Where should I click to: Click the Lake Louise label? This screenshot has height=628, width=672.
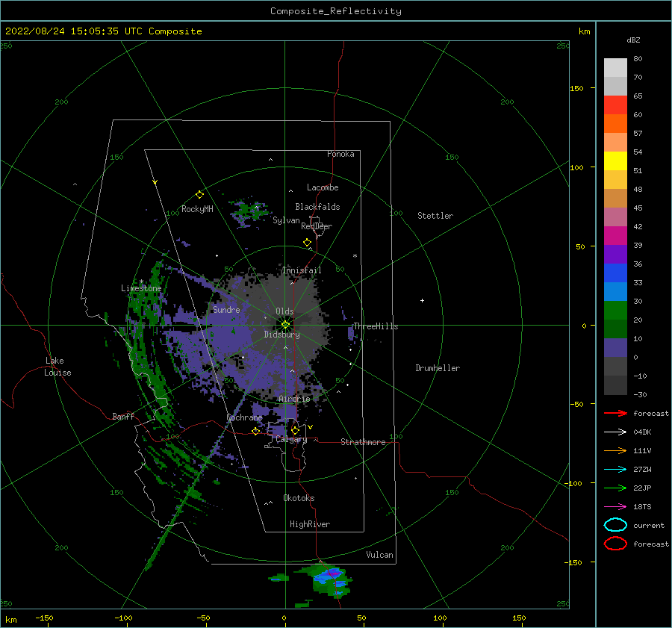pyautogui.click(x=57, y=367)
